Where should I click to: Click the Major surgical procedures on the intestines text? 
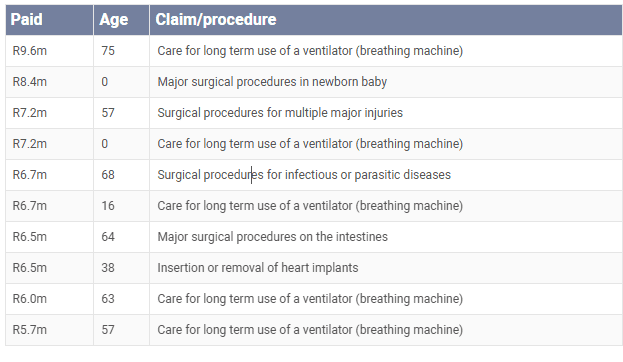(273, 237)
